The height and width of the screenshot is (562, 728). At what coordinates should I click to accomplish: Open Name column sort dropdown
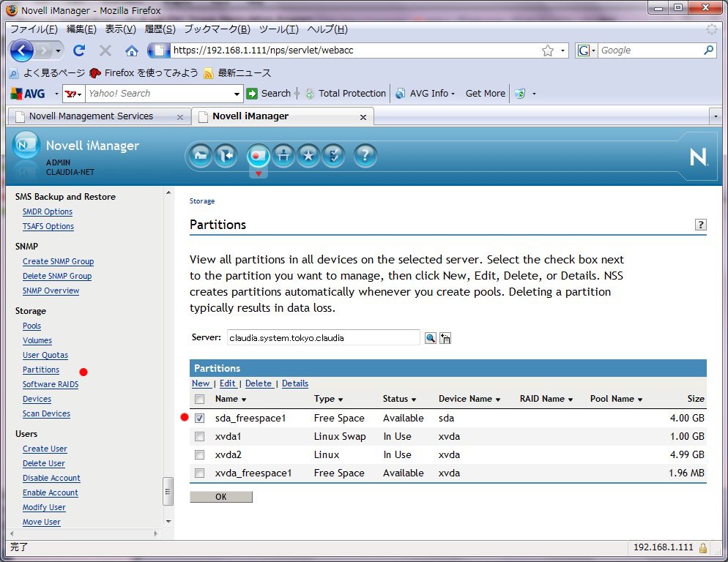244,400
